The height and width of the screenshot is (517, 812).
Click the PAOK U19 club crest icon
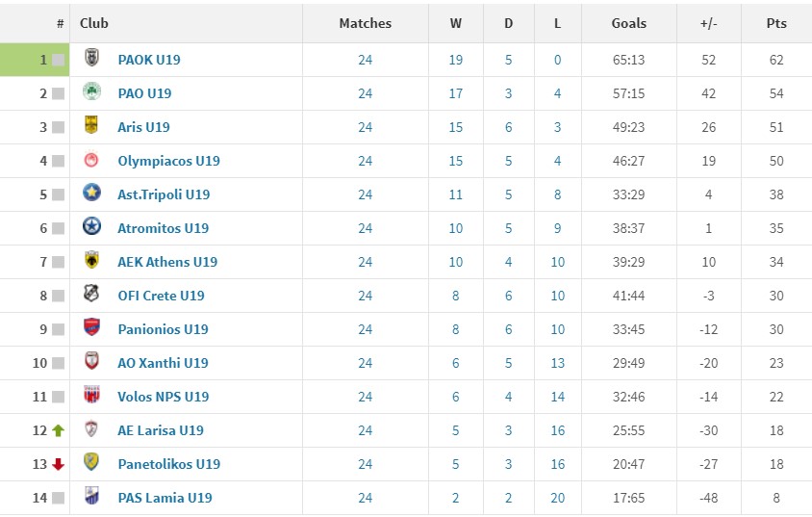point(91,58)
